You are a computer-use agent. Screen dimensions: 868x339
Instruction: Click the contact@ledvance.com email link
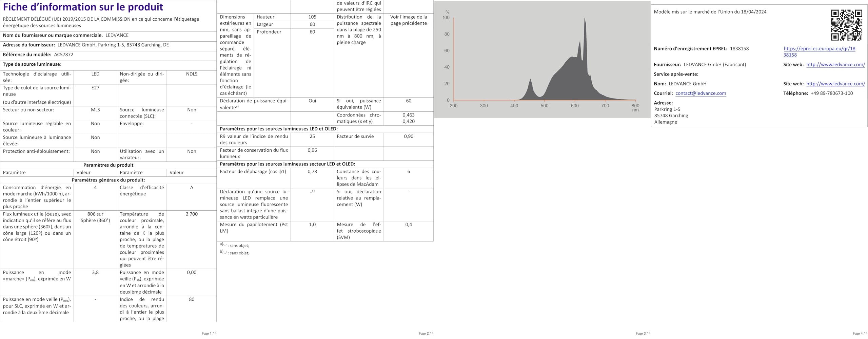[x=701, y=93]
